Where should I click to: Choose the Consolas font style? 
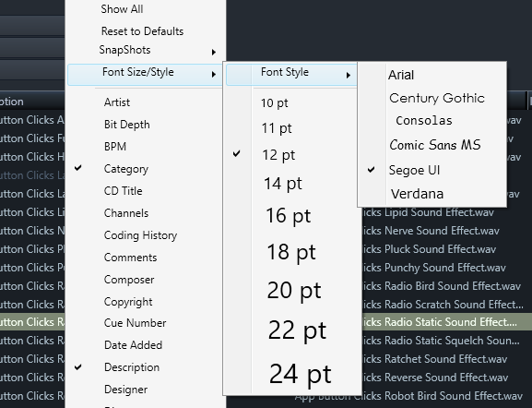[424, 121]
